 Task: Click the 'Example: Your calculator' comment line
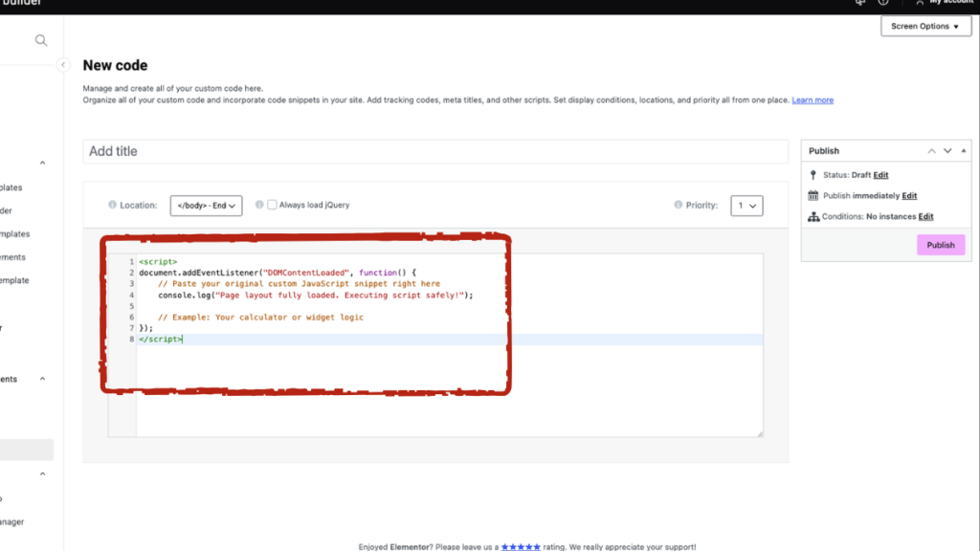click(x=260, y=318)
